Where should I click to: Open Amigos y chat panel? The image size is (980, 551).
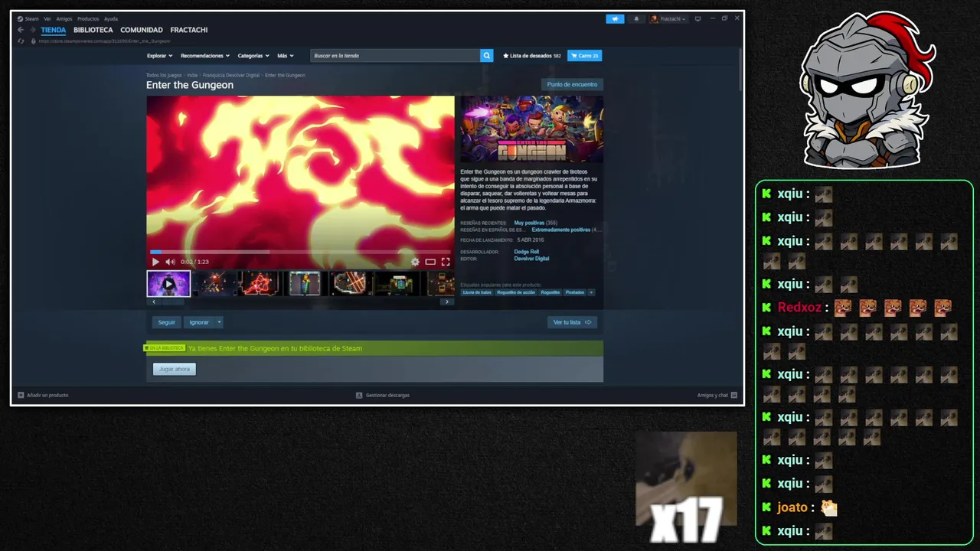[x=717, y=395]
